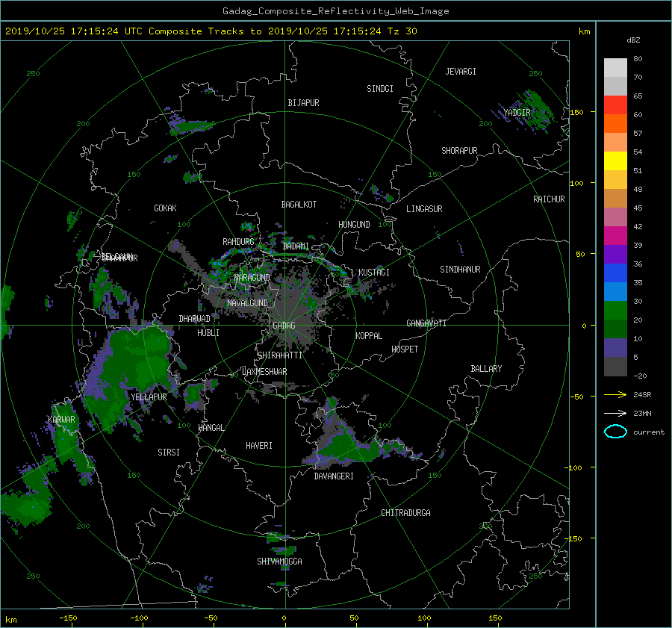Select the SHORAPUR label
This screenshot has height=628, width=672.
click(459, 151)
